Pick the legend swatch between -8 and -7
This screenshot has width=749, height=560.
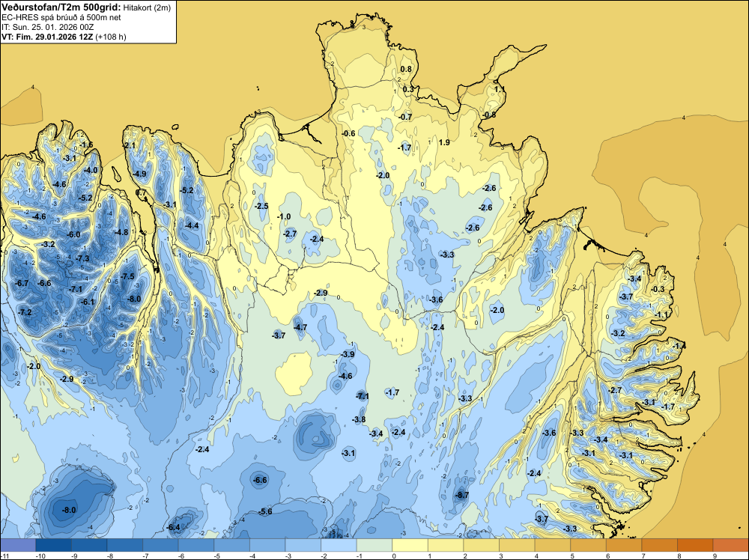point(124,545)
